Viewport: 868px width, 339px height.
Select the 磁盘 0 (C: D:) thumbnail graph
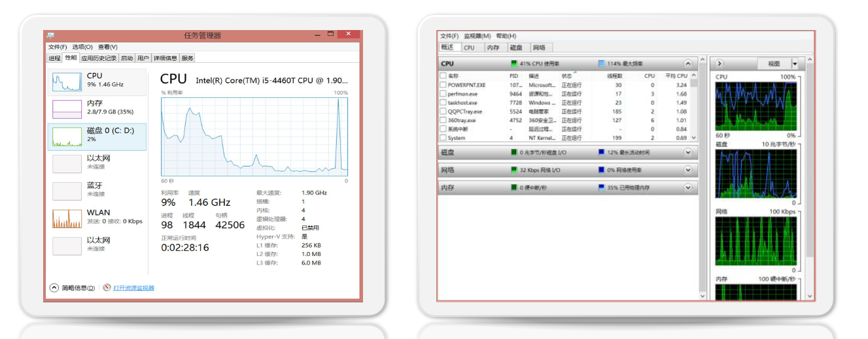click(x=67, y=137)
